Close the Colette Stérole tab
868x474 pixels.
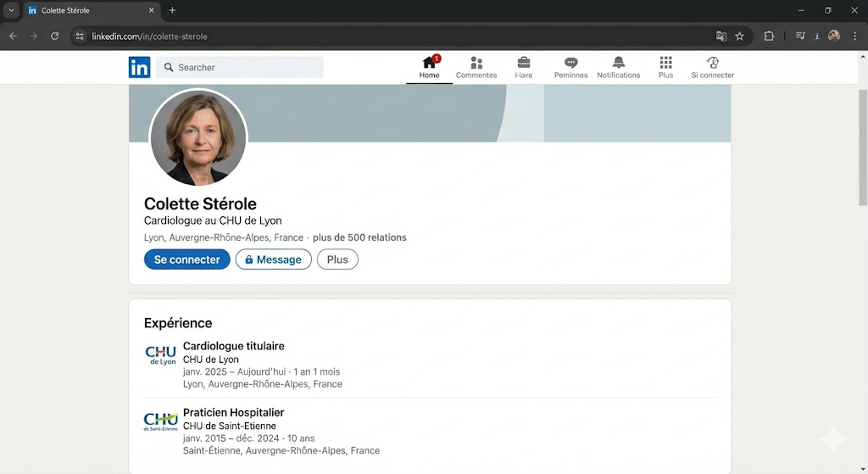click(151, 10)
